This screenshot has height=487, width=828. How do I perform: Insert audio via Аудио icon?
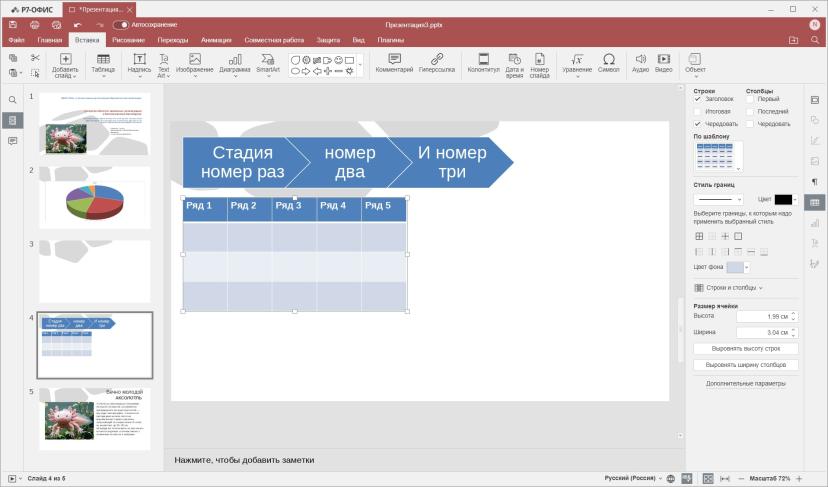(x=641, y=62)
